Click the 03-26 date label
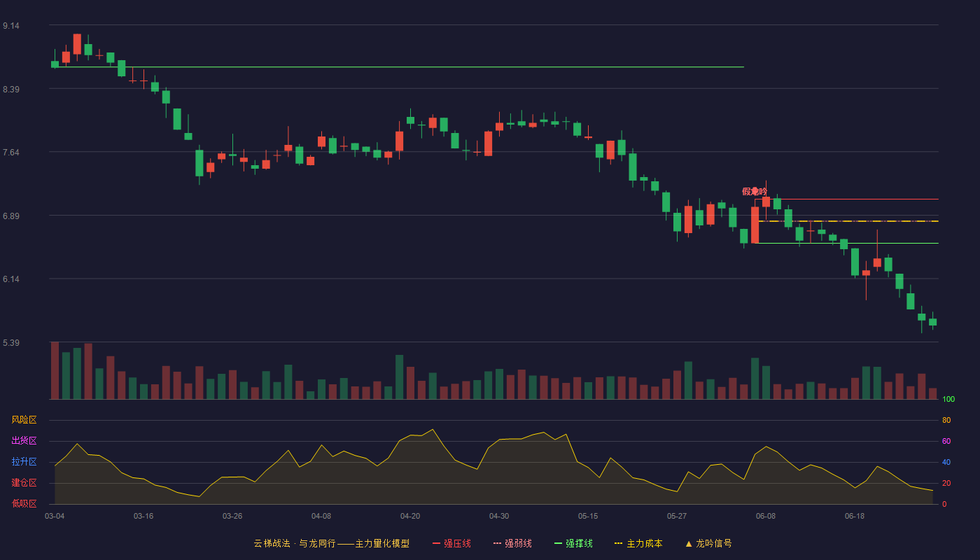Viewport: 980px width, 560px height. (232, 516)
